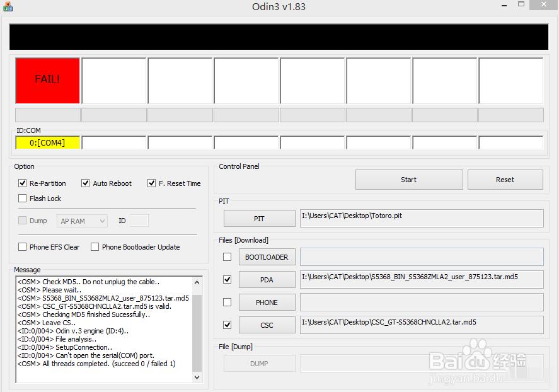Screen dimensions: 559x392
Task: Click "File analysis.." log line
Action: pos(57,339)
